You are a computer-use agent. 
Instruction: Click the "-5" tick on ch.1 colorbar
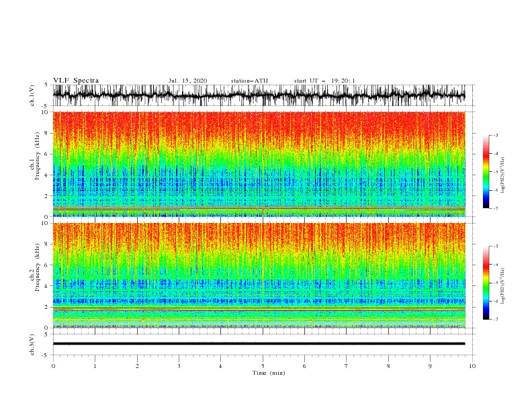495,172
